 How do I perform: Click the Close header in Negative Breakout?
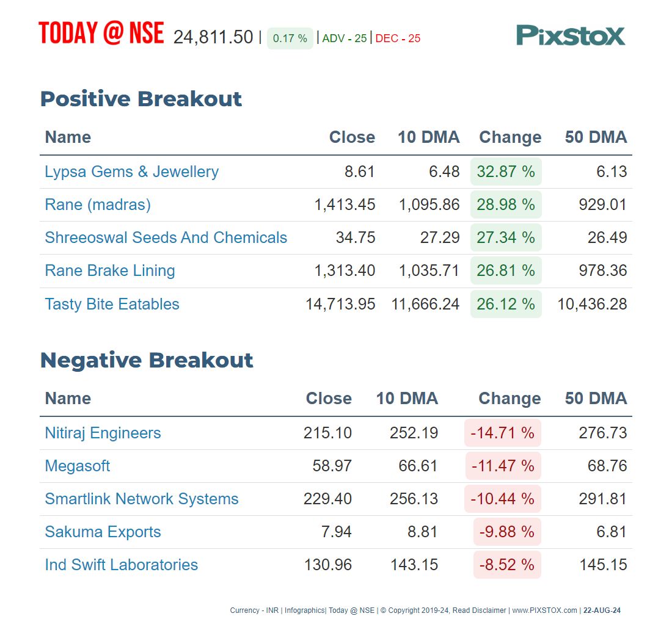click(x=329, y=399)
